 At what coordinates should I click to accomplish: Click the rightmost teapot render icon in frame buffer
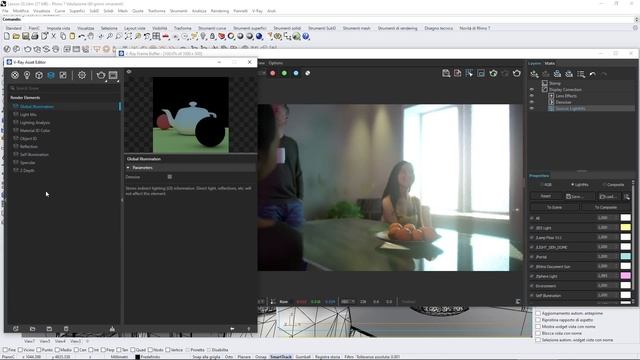[x=517, y=73]
